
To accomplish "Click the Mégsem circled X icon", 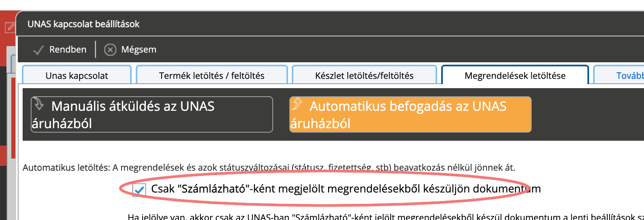I will point(110,50).
